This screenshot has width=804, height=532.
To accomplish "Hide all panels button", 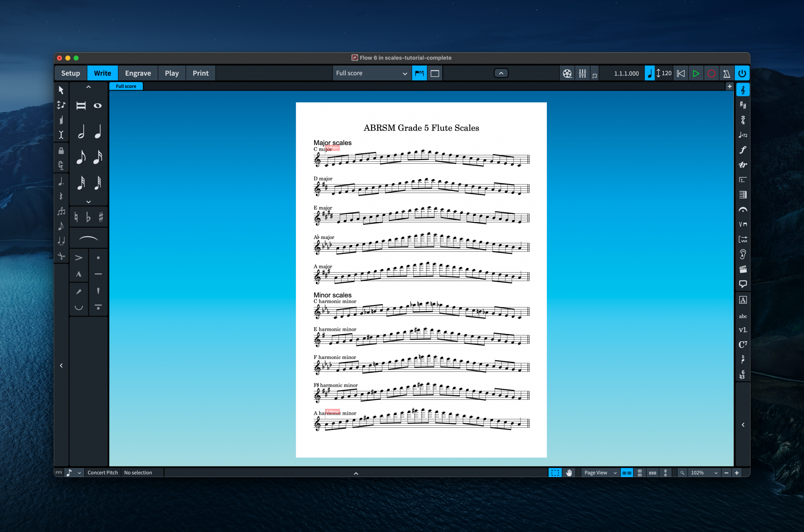I will [x=435, y=73].
